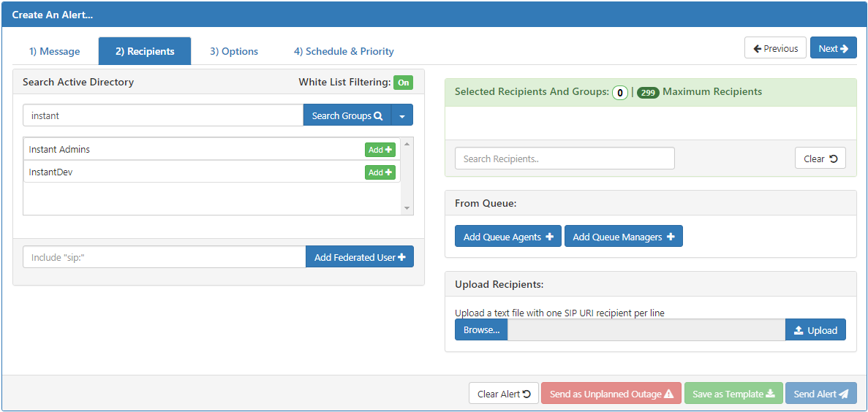Save as Template

click(x=733, y=394)
